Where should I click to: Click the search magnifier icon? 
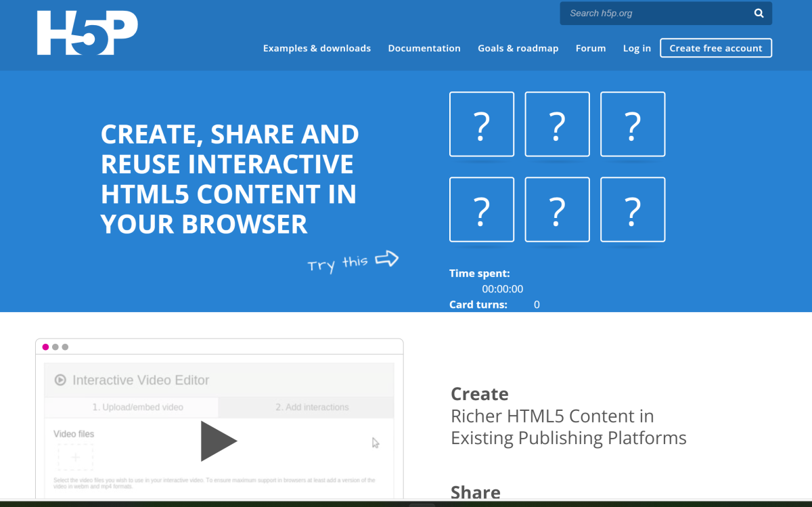tap(759, 14)
